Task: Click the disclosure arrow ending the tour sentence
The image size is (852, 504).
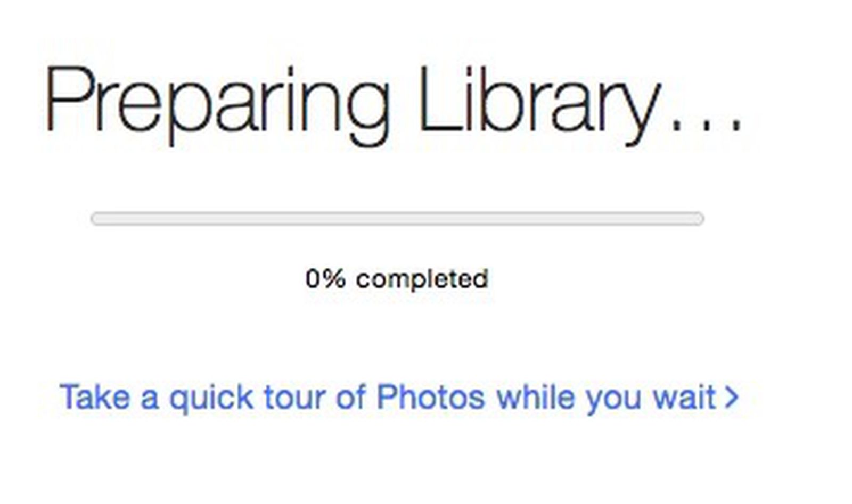Action: [x=731, y=396]
